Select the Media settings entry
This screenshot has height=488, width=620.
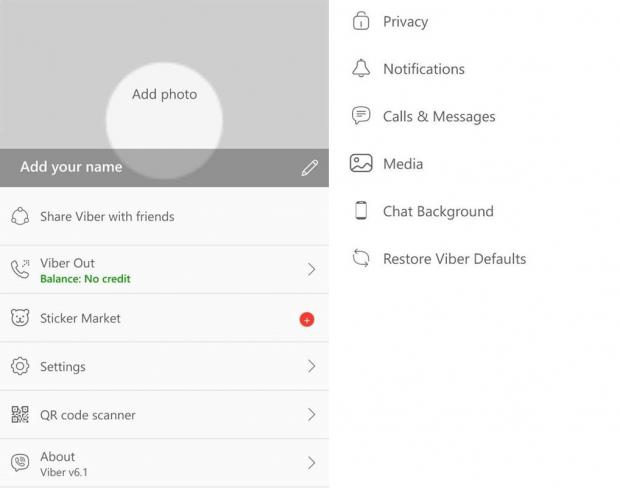click(402, 164)
